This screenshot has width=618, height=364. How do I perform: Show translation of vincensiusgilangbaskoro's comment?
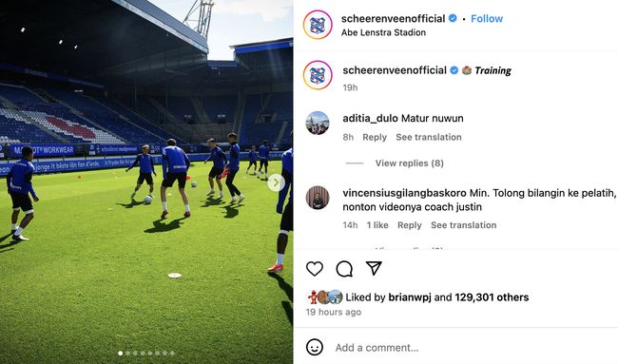(464, 225)
